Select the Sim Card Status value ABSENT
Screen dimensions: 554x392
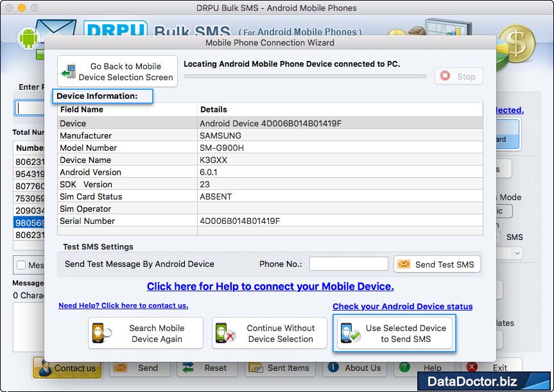[216, 196]
